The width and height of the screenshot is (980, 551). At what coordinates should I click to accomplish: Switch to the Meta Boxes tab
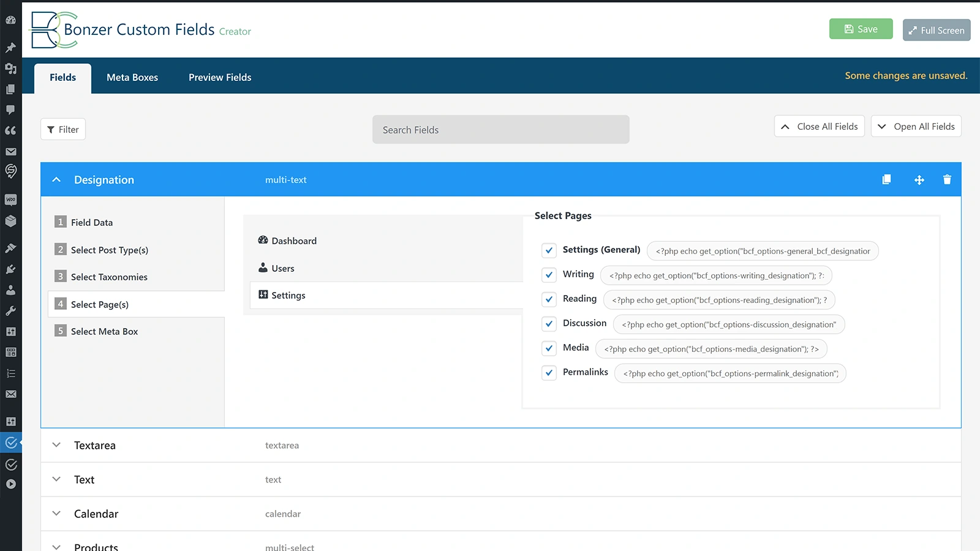[132, 77]
